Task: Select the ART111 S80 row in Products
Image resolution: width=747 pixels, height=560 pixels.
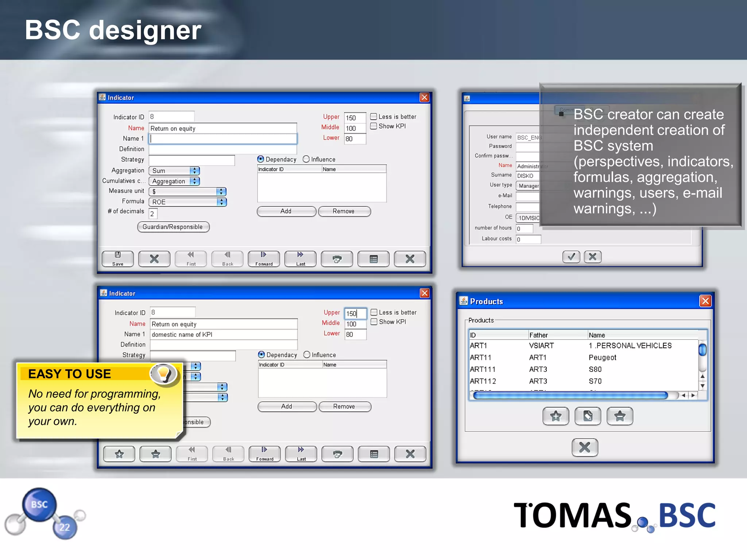Action: pyautogui.click(x=584, y=369)
